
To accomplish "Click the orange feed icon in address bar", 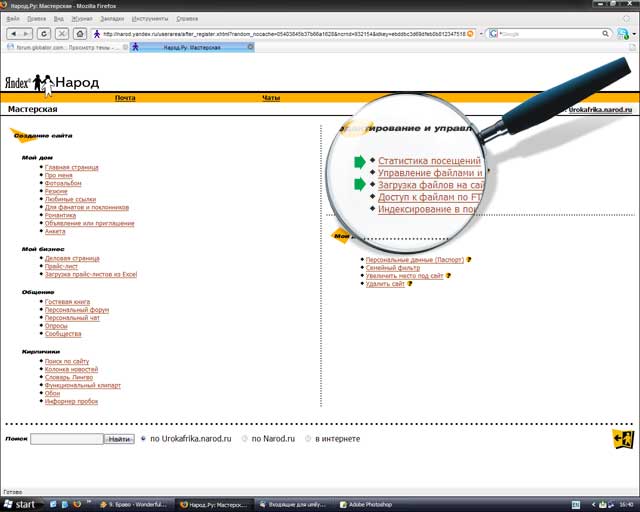I will [470, 34].
